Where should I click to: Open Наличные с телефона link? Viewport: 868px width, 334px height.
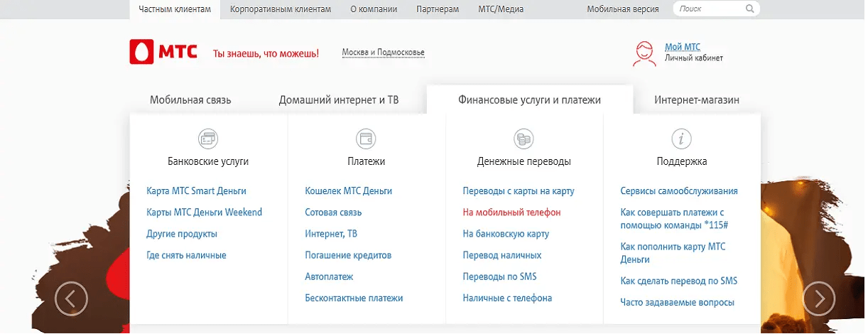pos(507,298)
